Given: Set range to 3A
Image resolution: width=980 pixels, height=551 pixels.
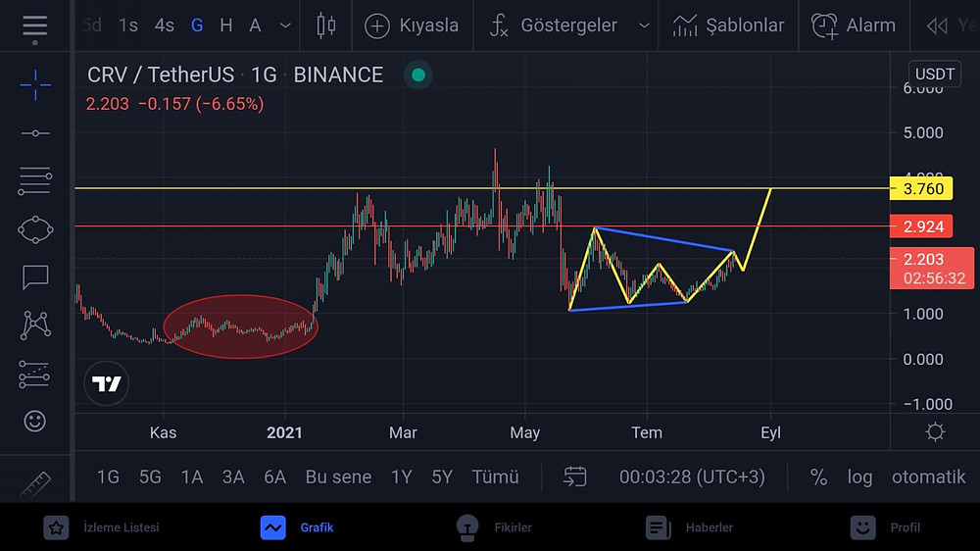Looking at the screenshot, I should (233, 477).
